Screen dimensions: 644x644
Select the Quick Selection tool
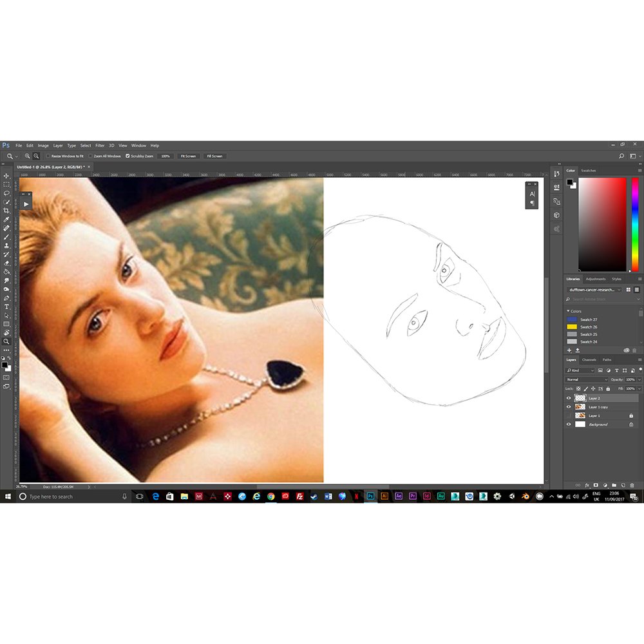[x=6, y=202]
